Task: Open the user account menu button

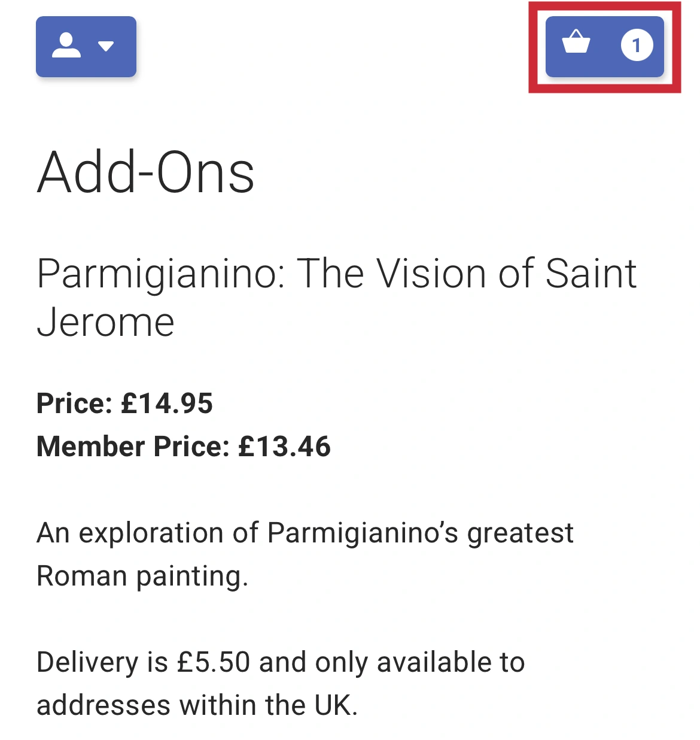Action: pyautogui.click(x=86, y=47)
